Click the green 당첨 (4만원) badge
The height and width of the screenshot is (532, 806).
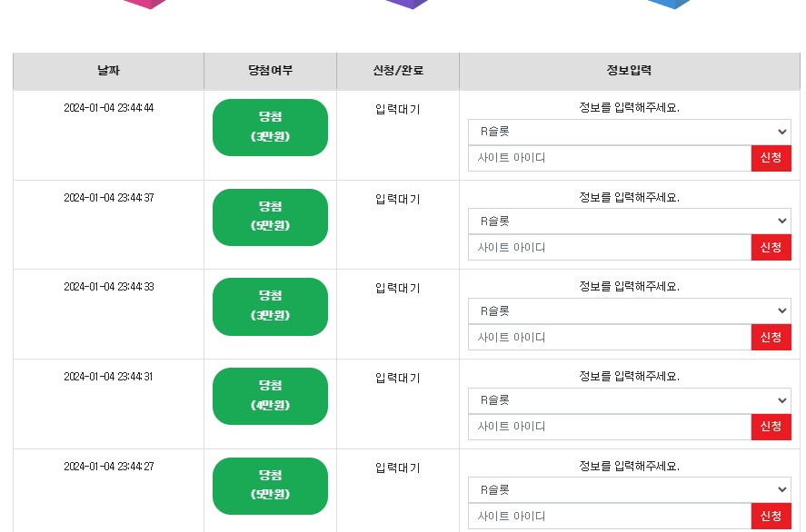pos(271,396)
